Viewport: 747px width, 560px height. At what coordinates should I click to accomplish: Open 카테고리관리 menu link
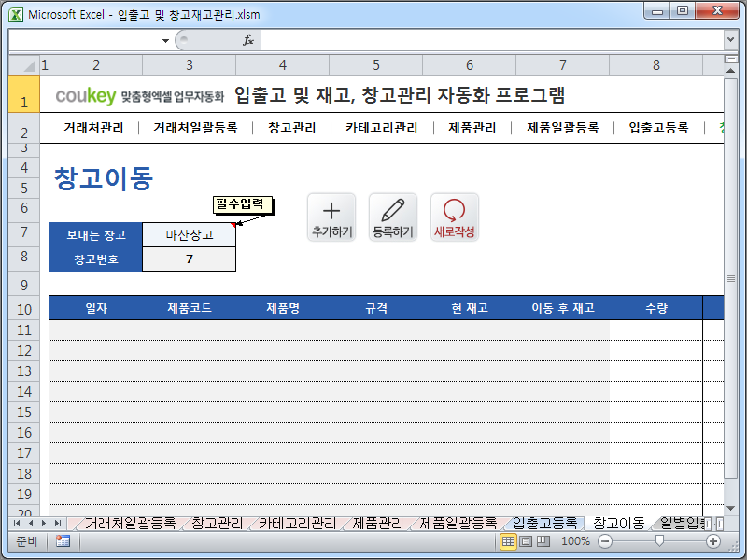point(382,128)
